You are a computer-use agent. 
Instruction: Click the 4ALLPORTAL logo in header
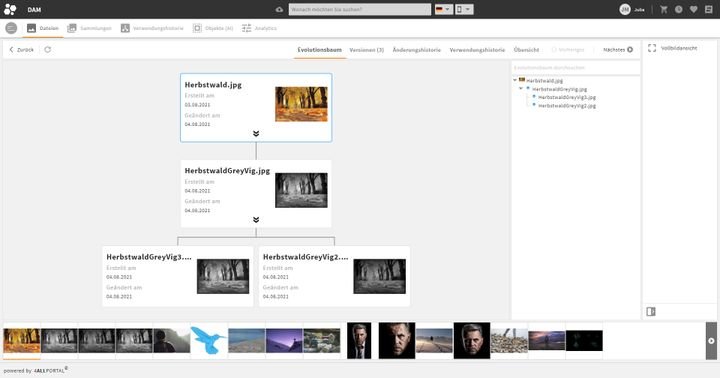click(10, 9)
